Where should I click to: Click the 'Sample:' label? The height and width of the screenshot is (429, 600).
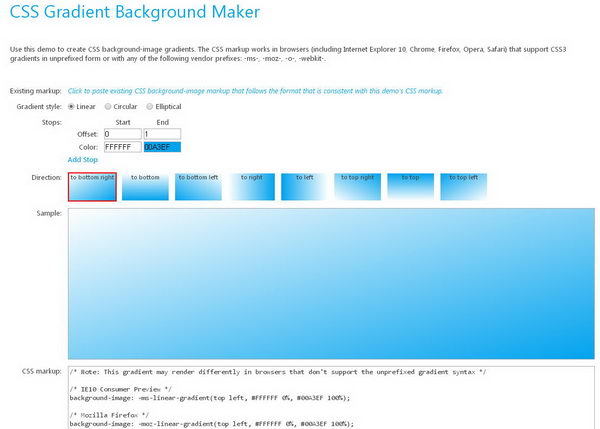pyautogui.click(x=49, y=213)
